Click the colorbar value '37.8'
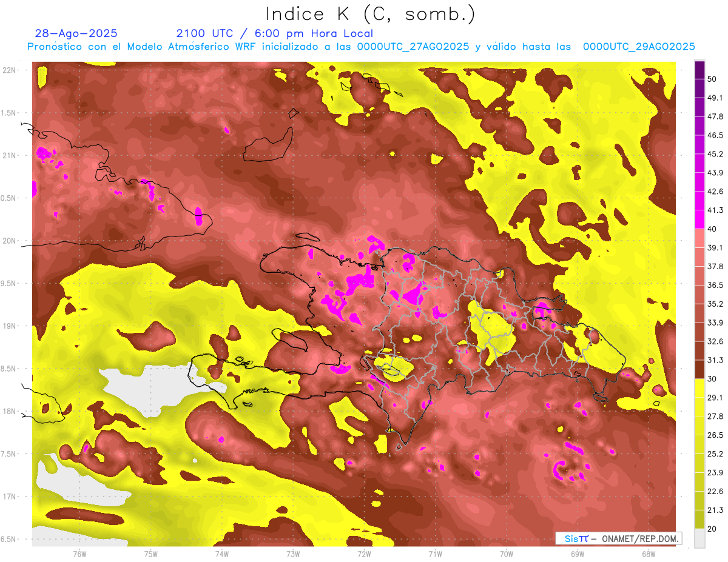The width and height of the screenshot is (728, 562). point(715,266)
